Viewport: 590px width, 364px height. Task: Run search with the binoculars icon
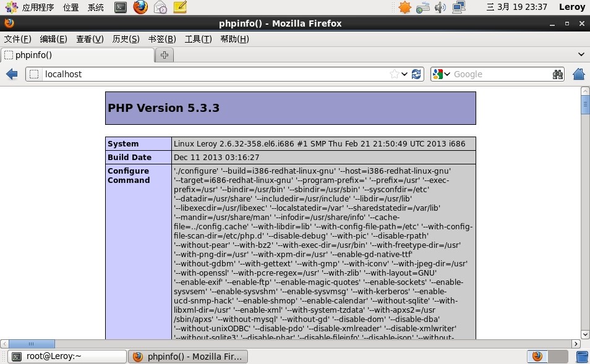[558, 74]
